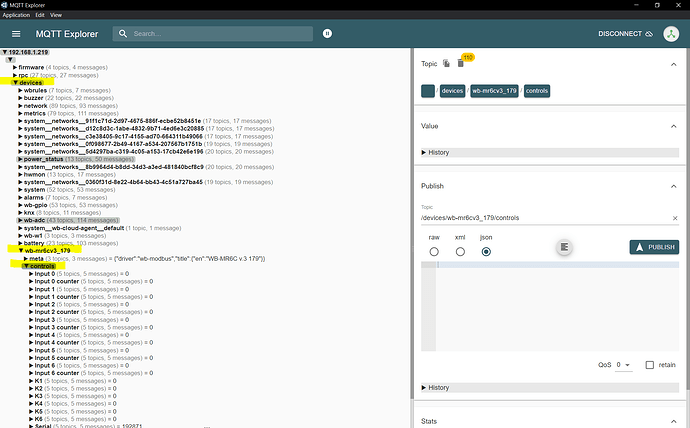Image resolution: width=690 pixels, height=428 pixels.
Task: Expand the metrics topic
Action: coord(20,113)
